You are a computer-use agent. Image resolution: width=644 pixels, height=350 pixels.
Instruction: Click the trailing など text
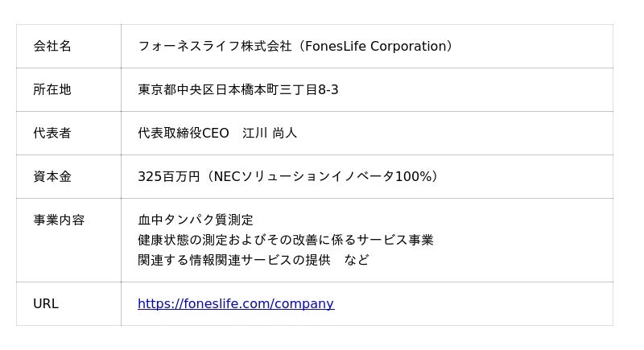point(357,260)
